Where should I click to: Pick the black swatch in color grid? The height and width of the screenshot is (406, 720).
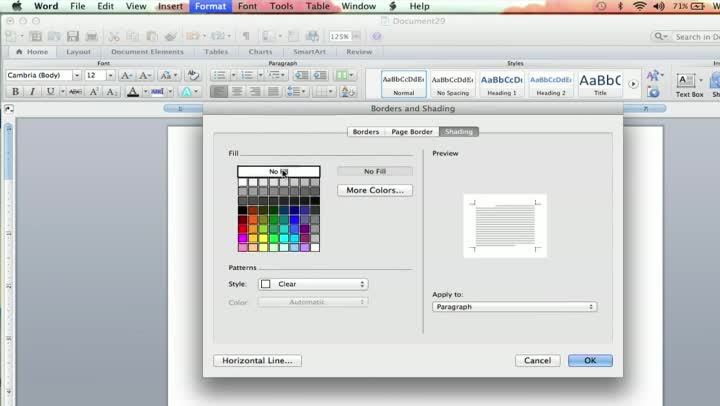[242, 210]
